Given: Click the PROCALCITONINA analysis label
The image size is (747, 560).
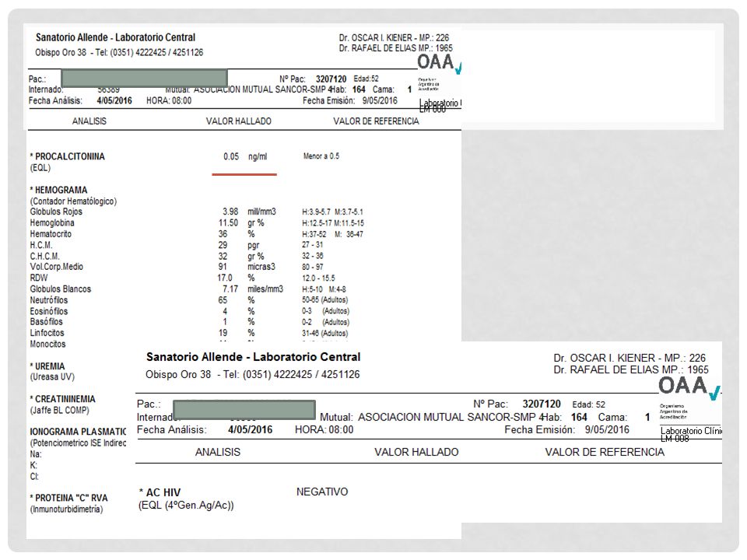Looking at the screenshot, I should (67, 156).
